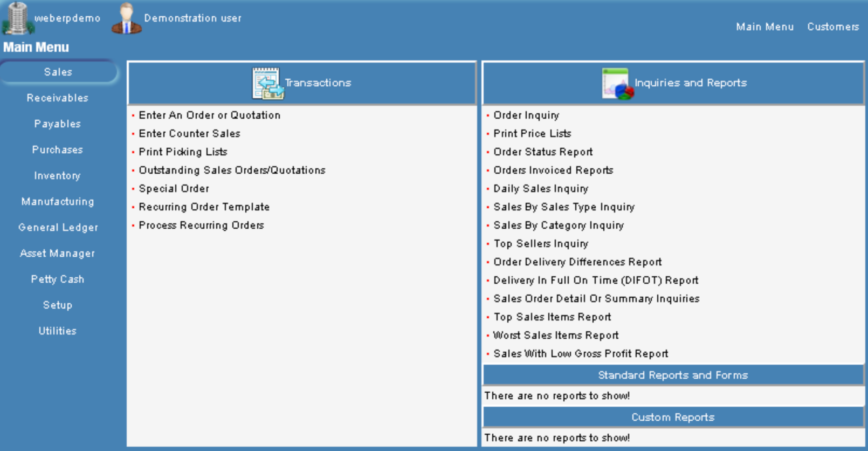The height and width of the screenshot is (451, 868).
Task: Switch to the General Ledger module
Action: pos(58,228)
